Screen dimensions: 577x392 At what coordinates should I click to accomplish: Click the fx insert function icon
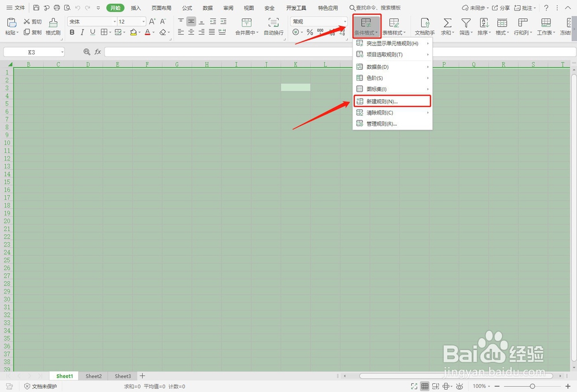[98, 52]
